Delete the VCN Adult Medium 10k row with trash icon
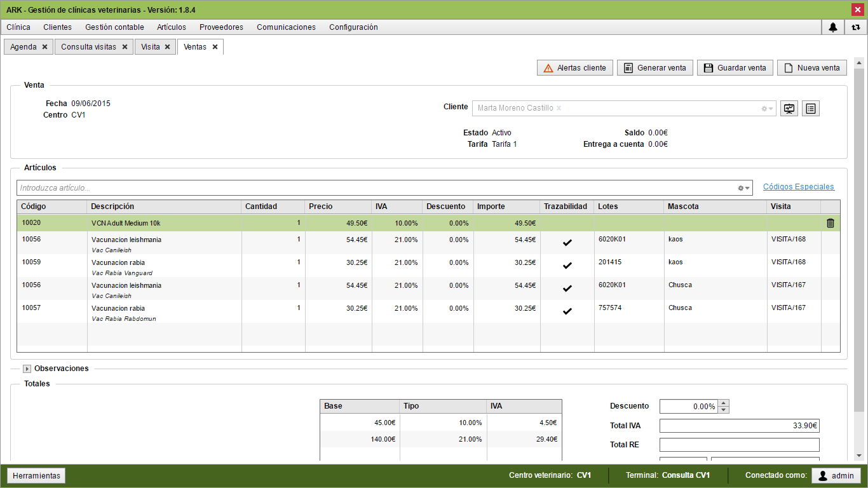 (x=830, y=223)
